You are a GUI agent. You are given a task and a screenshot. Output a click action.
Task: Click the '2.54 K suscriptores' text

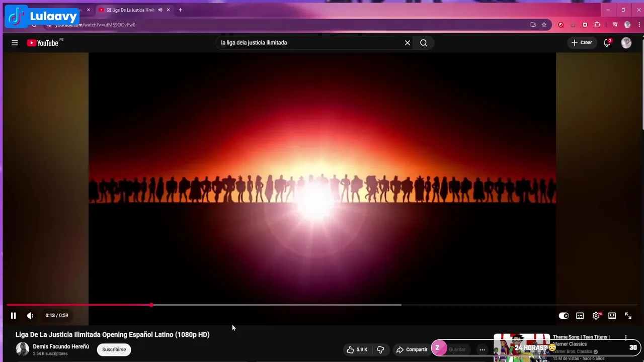point(50,354)
